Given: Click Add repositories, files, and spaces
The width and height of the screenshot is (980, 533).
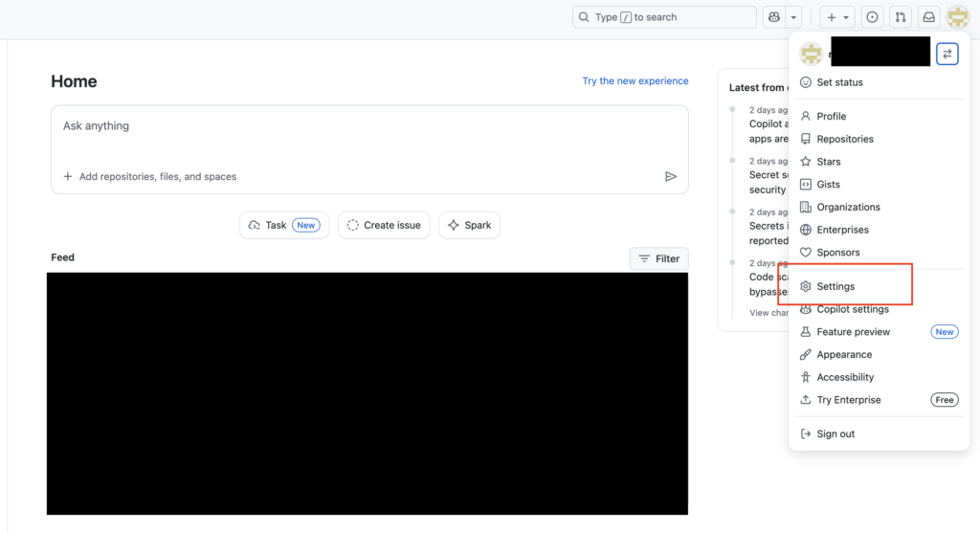Looking at the screenshot, I should (150, 177).
